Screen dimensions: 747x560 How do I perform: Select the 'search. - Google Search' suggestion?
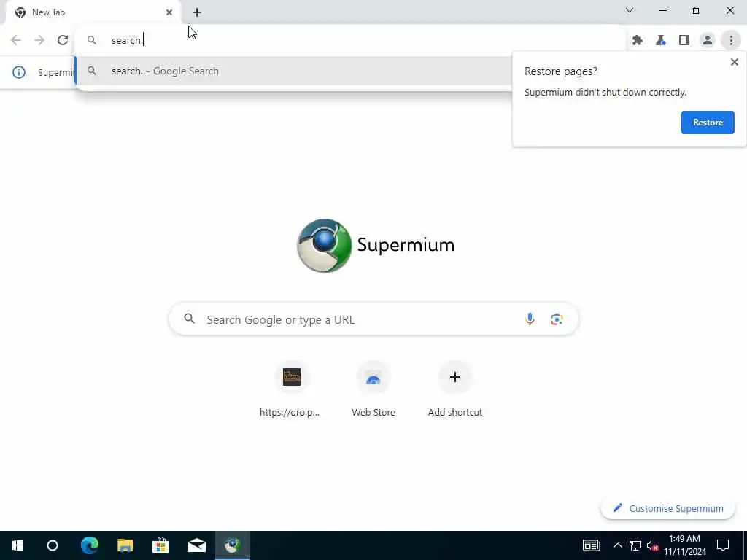294,71
